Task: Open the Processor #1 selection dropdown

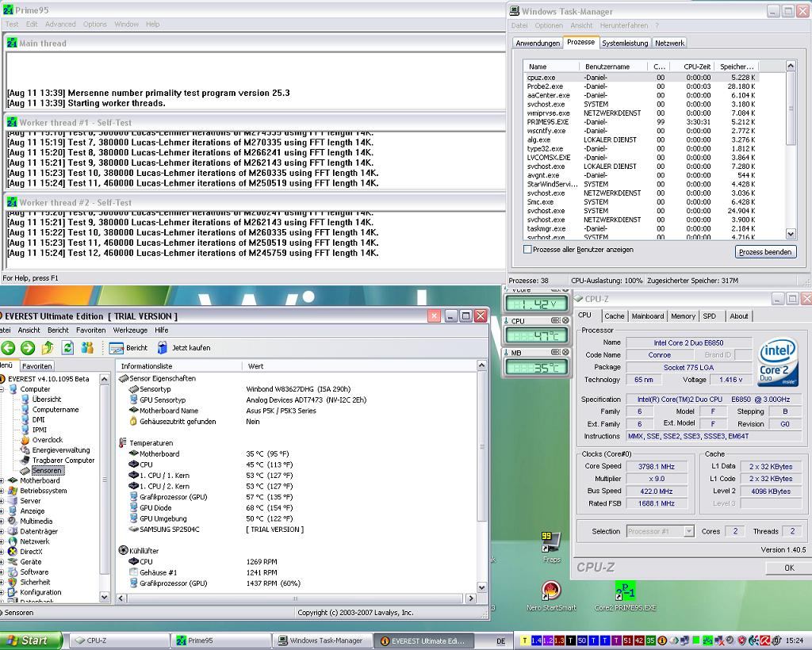Action: 688,531
